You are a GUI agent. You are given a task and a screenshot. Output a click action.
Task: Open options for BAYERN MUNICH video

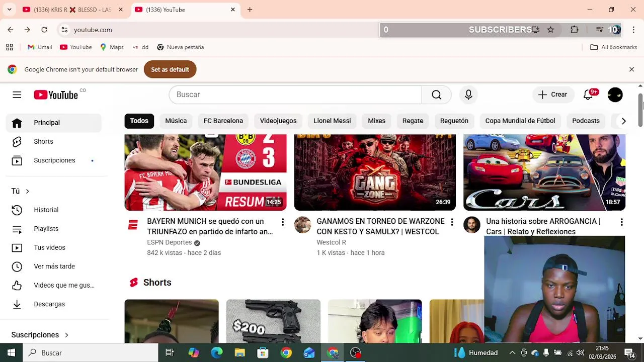[283, 222]
